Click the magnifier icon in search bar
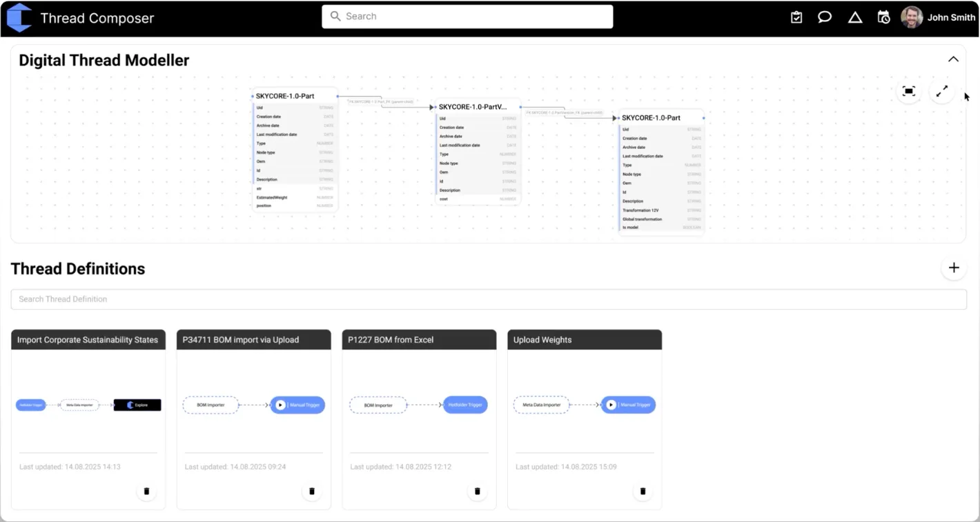The image size is (980, 522). pos(335,16)
